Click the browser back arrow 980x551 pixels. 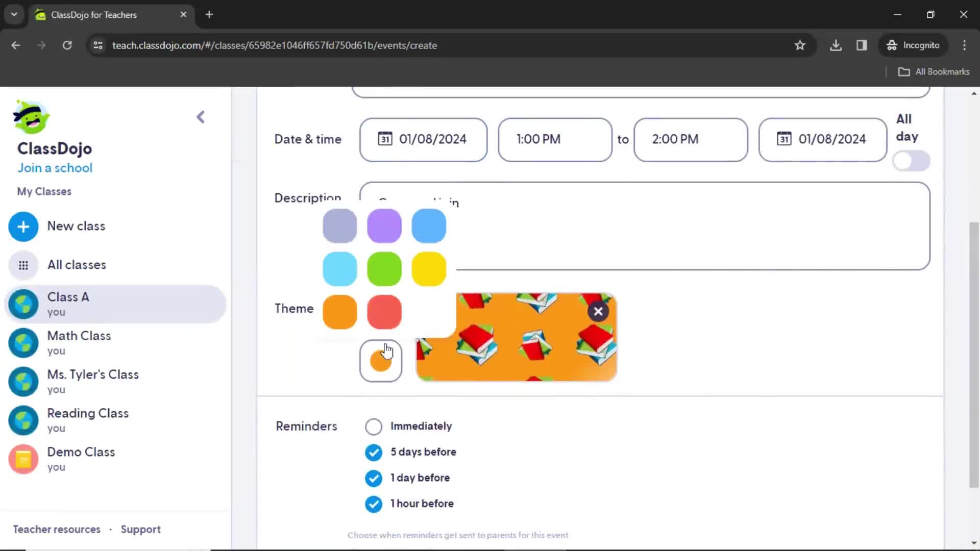(16, 45)
